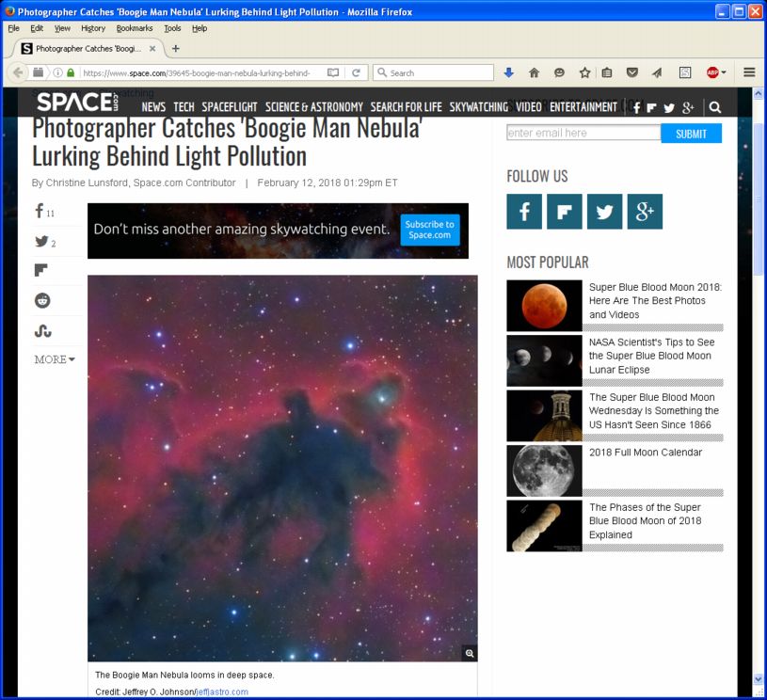The height and width of the screenshot is (700, 767).
Task: Bookmark this page with the star icon
Action: click(x=584, y=72)
